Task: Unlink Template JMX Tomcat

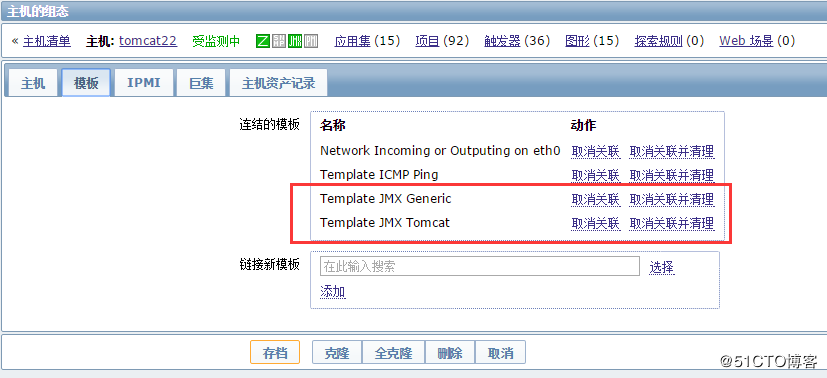Action: (x=595, y=223)
